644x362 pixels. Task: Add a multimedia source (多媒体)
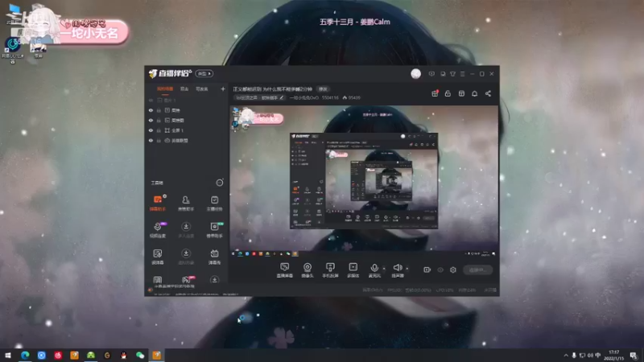353,270
